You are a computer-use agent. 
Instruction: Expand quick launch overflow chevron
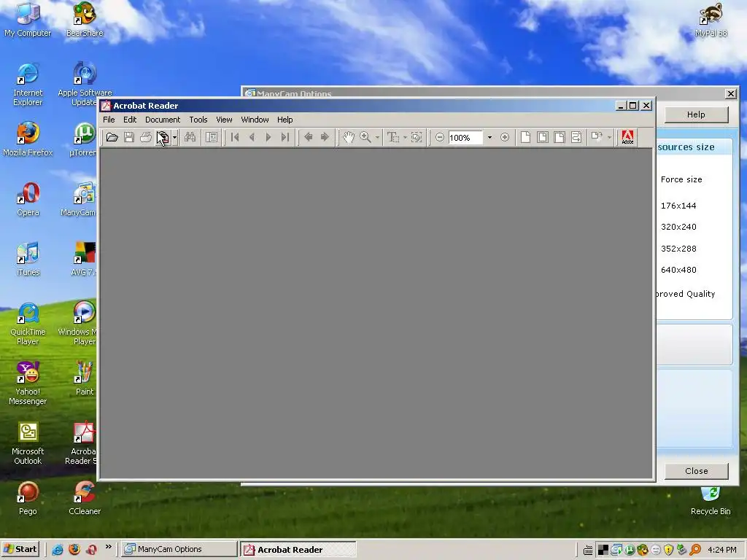point(108,547)
